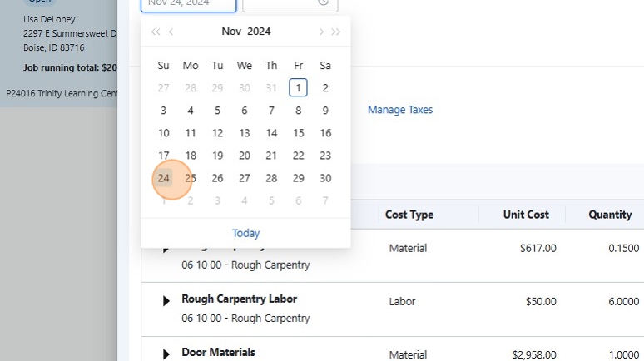Open the Nov month selector
The width and height of the screenshot is (644, 361).
(x=231, y=32)
